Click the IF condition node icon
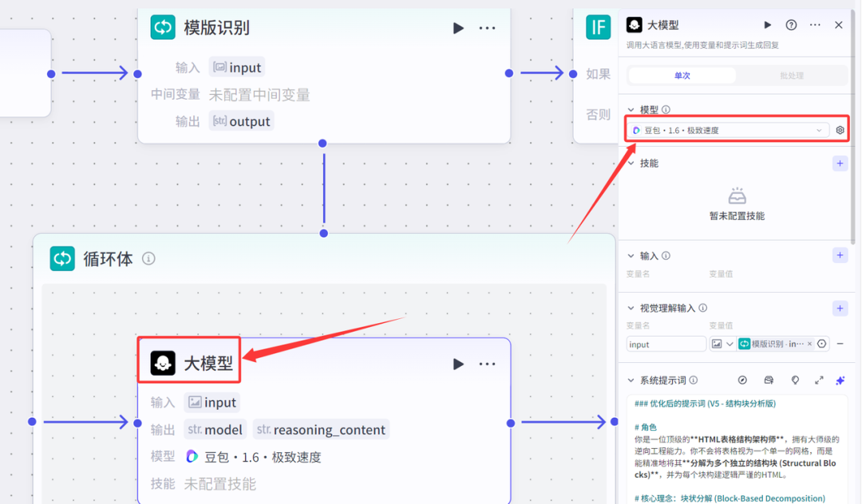 coord(598,27)
